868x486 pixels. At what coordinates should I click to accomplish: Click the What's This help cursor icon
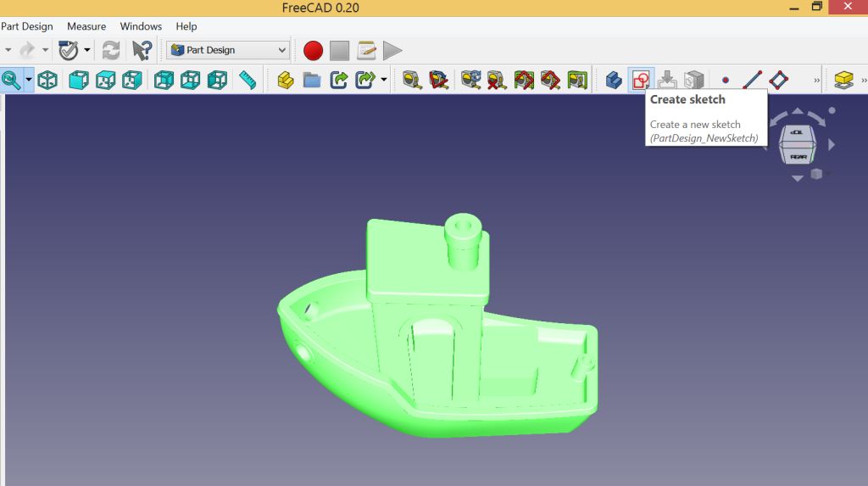[x=142, y=51]
